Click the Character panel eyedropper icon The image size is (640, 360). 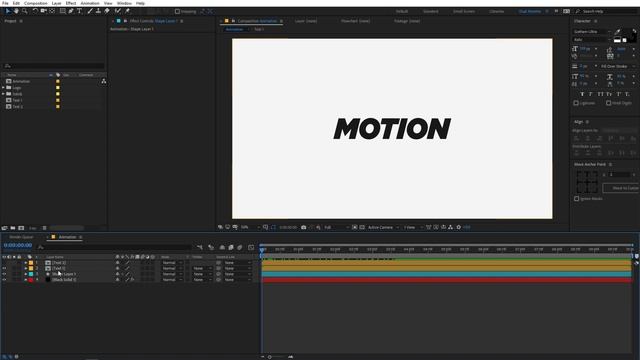click(618, 31)
